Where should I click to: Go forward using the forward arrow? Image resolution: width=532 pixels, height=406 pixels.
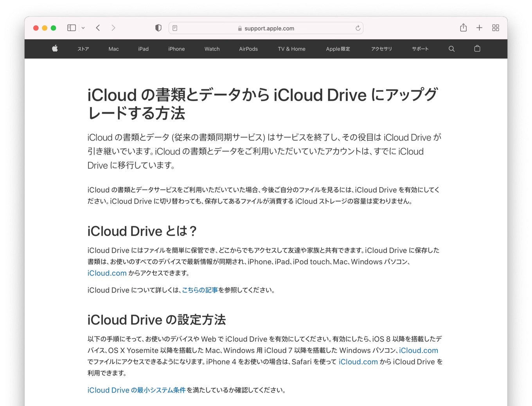tap(113, 28)
